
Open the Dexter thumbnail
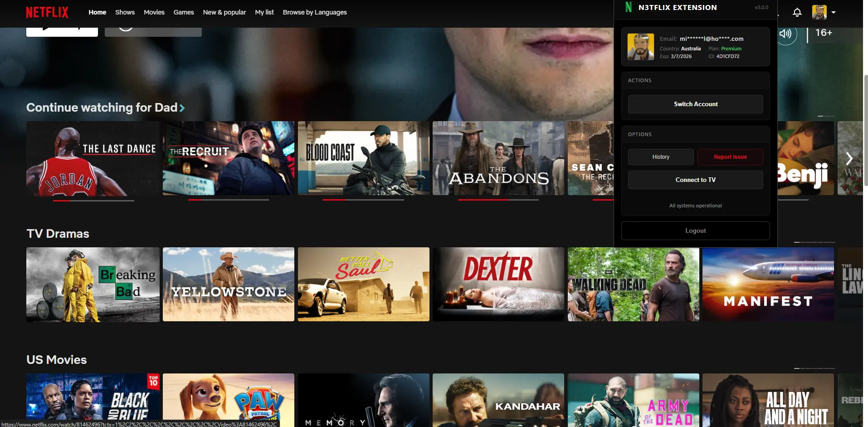pyautogui.click(x=498, y=285)
